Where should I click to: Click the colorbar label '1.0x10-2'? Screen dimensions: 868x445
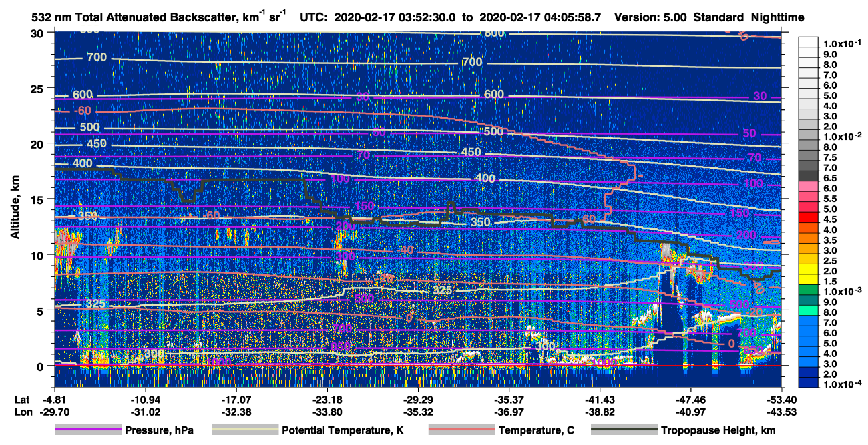point(842,135)
